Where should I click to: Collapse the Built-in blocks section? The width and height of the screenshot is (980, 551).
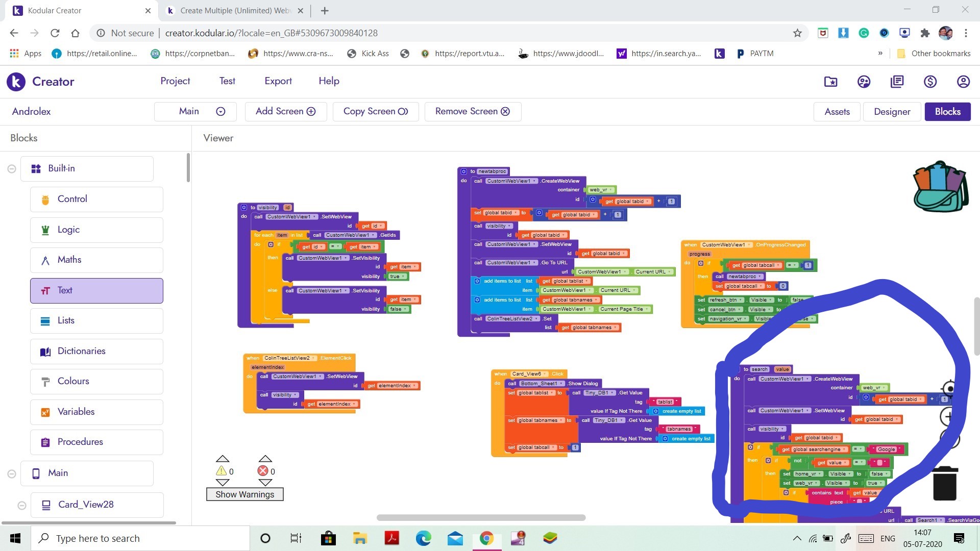tap(11, 168)
